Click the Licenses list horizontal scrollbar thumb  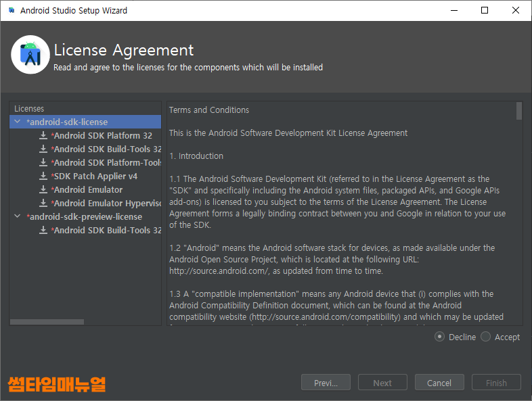47,322
